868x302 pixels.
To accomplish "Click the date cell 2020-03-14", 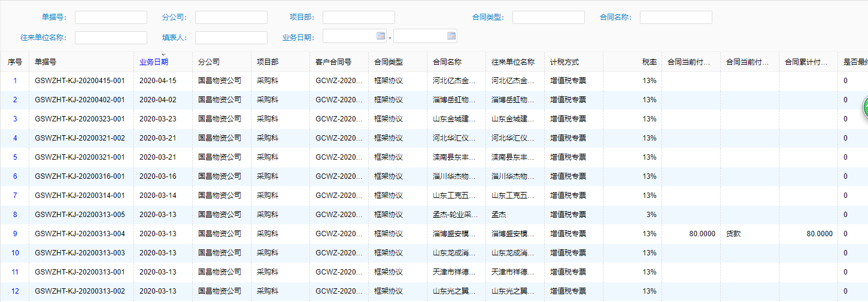I will tap(158, 196).
